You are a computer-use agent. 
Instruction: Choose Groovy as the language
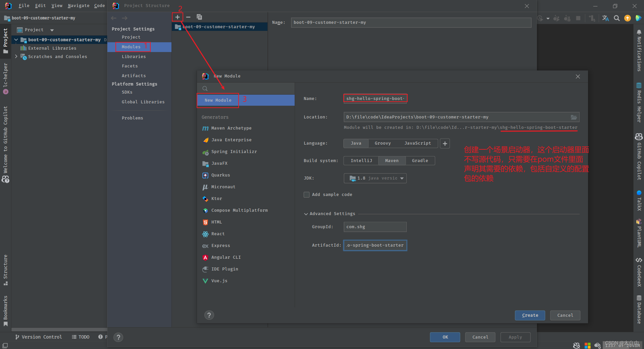(383, 143)
